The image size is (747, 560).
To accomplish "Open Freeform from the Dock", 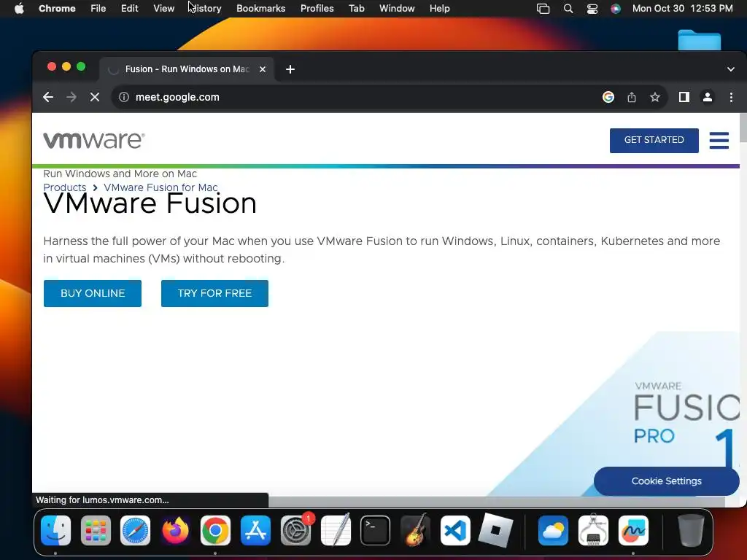I will (x=633, y=531).
